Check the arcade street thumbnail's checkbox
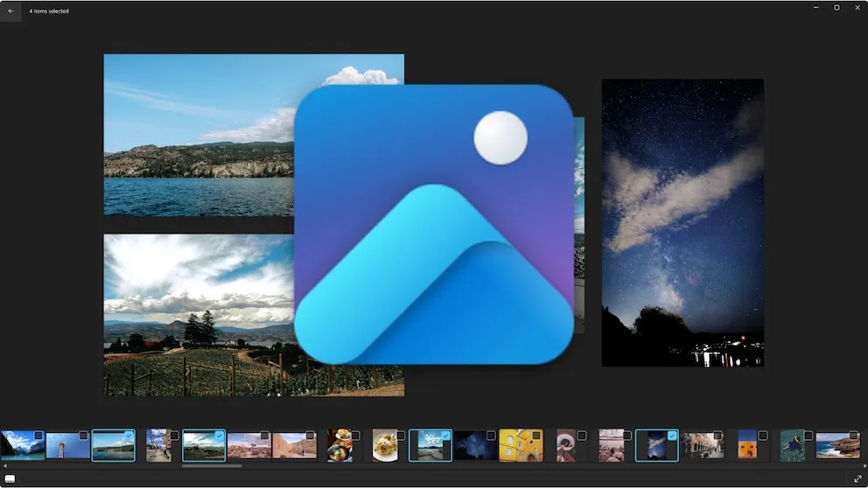This screenshot has width=868, height=488. 717,436
